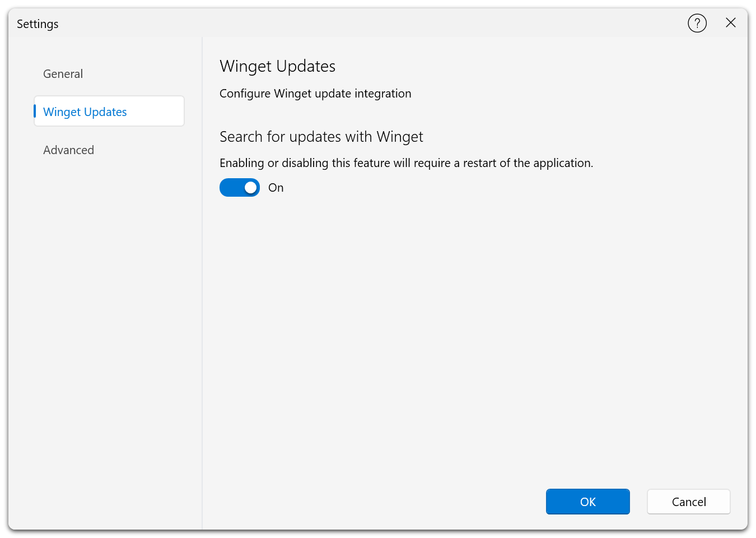
Task: Open the Advanced settings page
Action: (x=109, y=150)
